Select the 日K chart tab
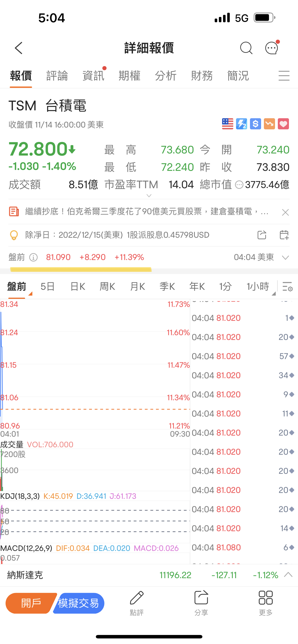 [78, 287]
